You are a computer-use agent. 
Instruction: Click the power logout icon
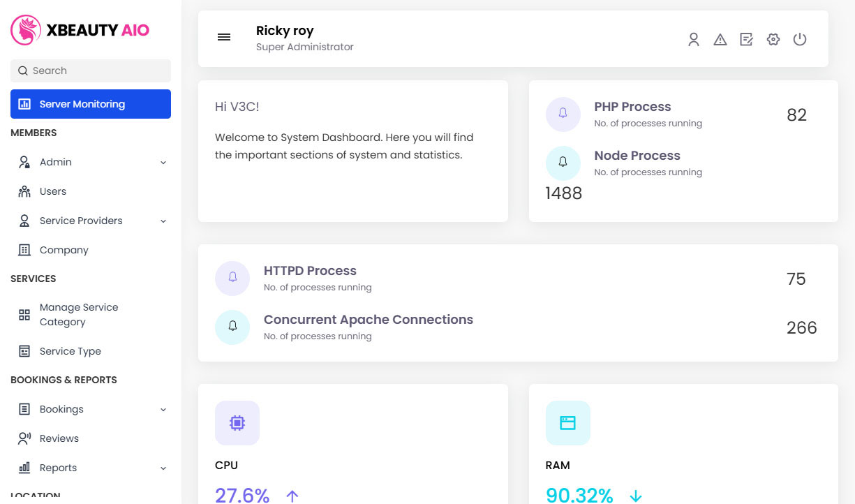tap(800, 40)
